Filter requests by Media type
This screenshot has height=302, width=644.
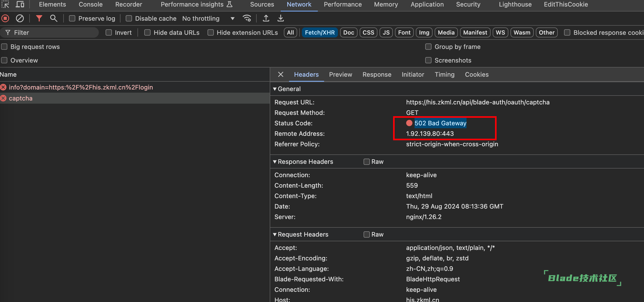446,33
